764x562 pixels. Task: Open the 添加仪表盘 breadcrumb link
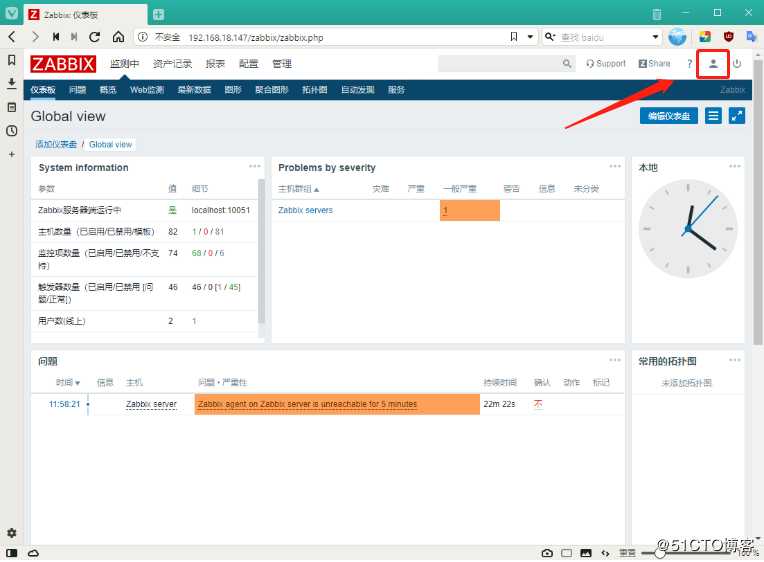56,145
